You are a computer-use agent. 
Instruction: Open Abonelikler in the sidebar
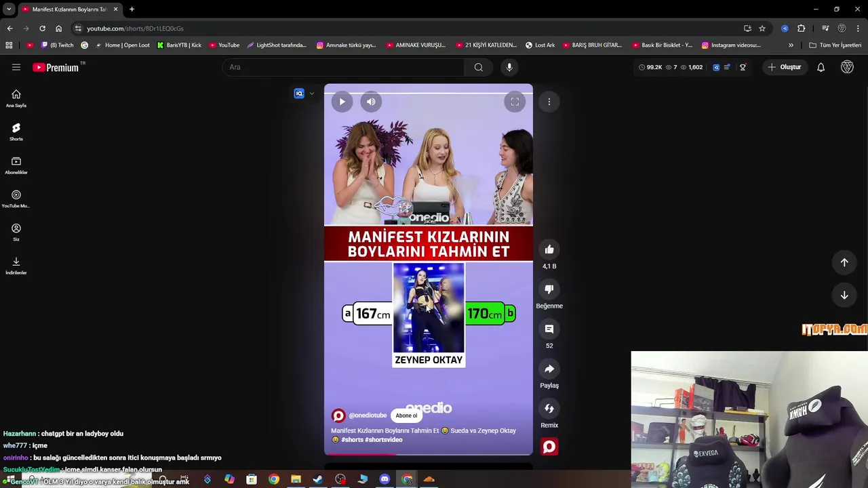pos(16,165)
